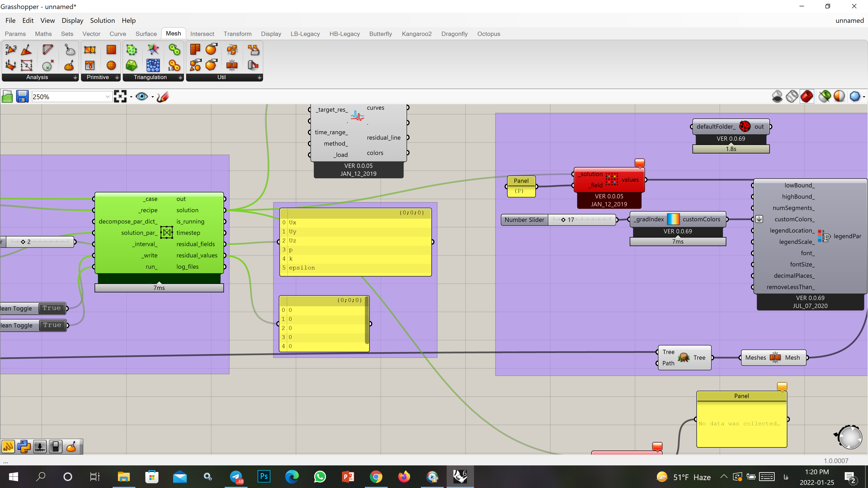The width and height of the screenshot is (868, 488).
Task: Open the preview eye options arrow
Action: [153, 97]
